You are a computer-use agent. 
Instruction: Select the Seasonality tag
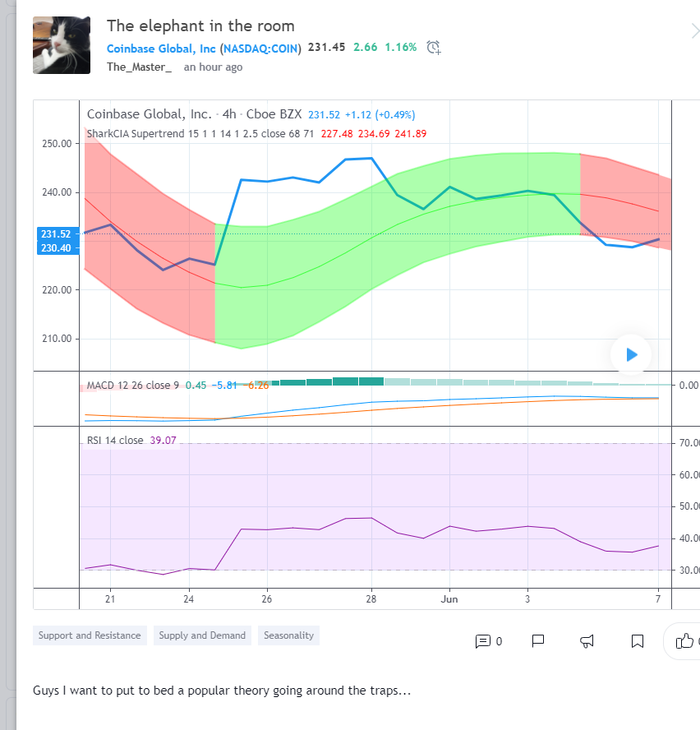(288, 635)
